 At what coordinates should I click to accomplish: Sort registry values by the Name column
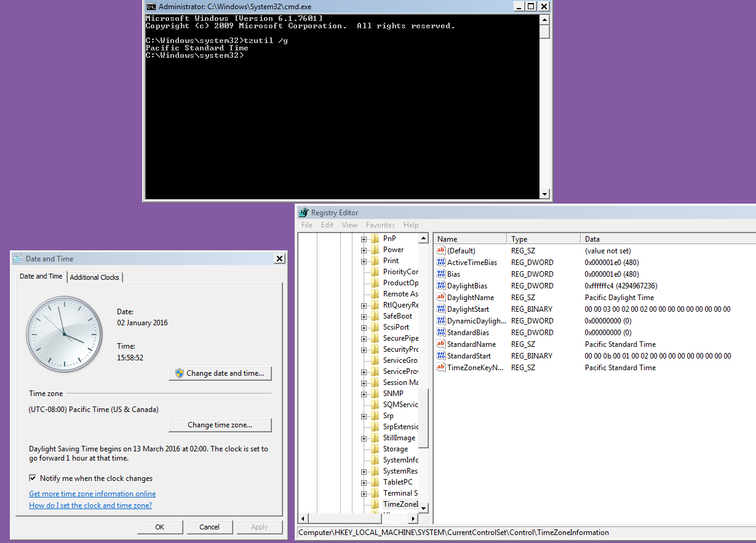471,239
